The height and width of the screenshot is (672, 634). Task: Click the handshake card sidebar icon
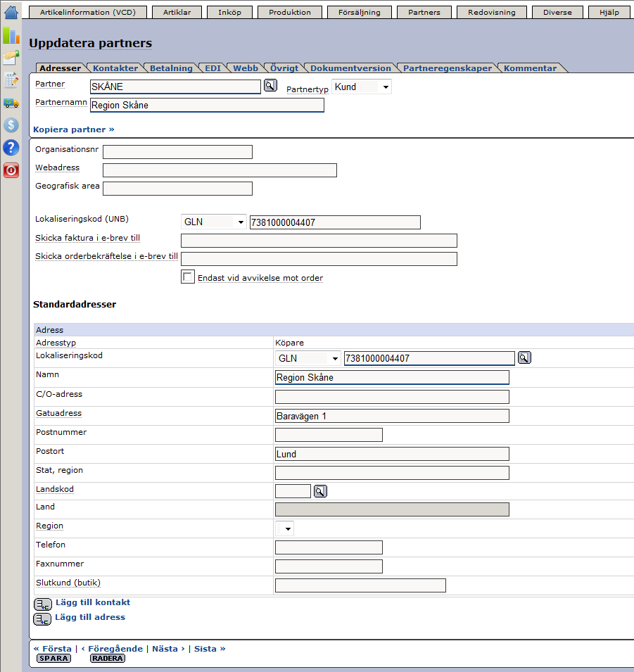tap(11, 58)
